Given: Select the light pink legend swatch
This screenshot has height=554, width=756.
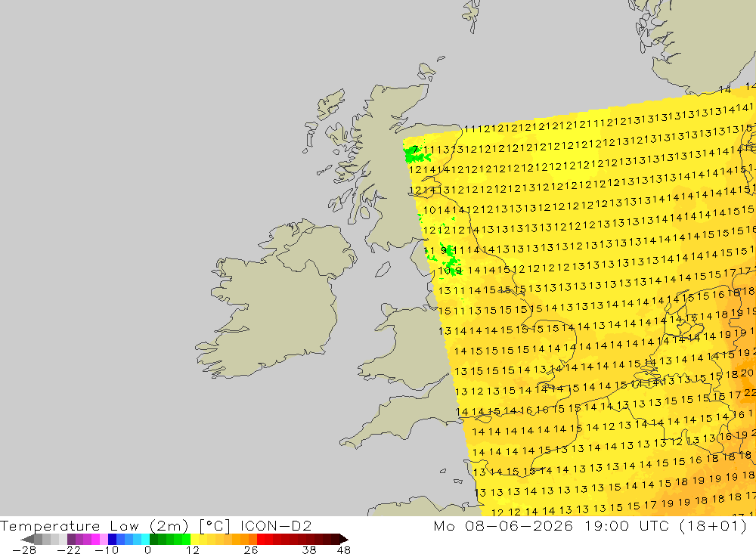Looking at the screenshot, I should 104,539.
